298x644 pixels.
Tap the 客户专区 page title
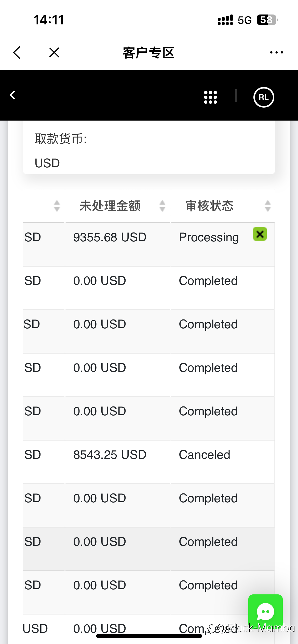coord(149,53)
